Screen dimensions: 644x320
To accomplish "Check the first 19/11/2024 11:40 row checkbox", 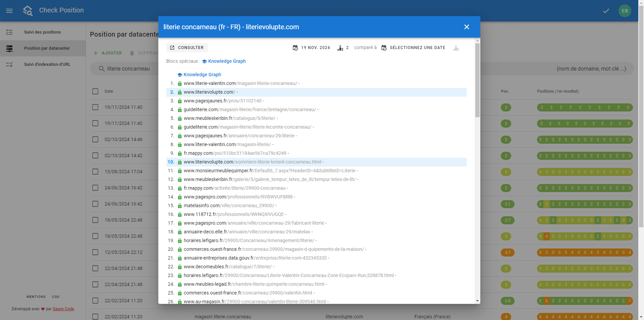I will (x=95, y=107).
